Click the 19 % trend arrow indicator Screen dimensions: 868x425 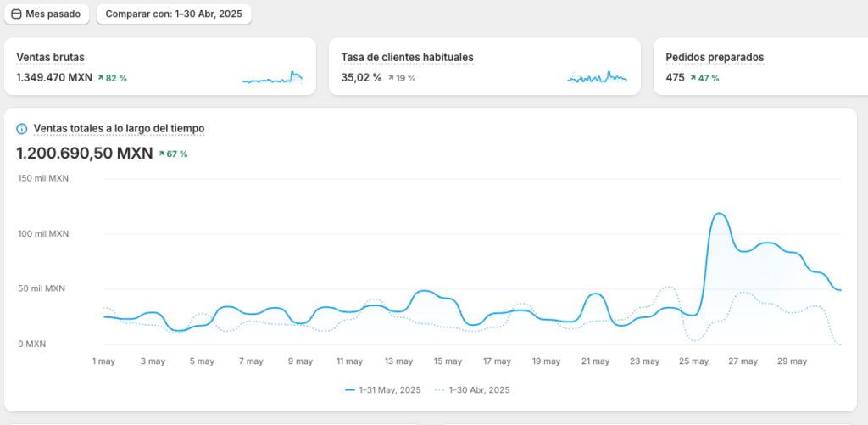[x=392, y=78]
